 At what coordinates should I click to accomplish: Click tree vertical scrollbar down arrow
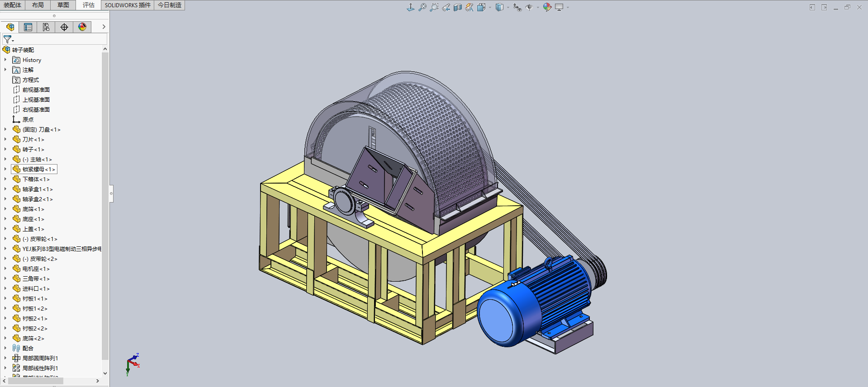[105, 373]
